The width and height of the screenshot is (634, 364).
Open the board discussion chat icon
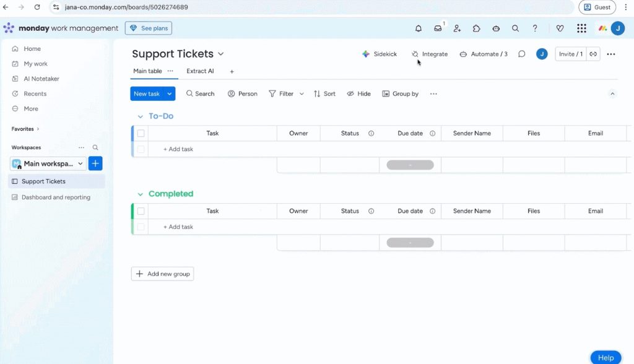(522, 54)
